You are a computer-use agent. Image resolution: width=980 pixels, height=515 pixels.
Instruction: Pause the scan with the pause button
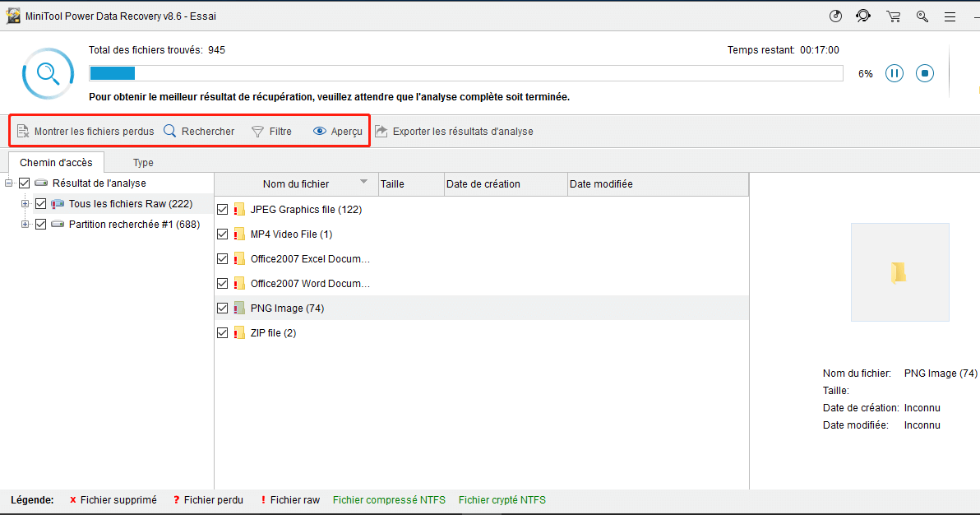tap(894, 73)
